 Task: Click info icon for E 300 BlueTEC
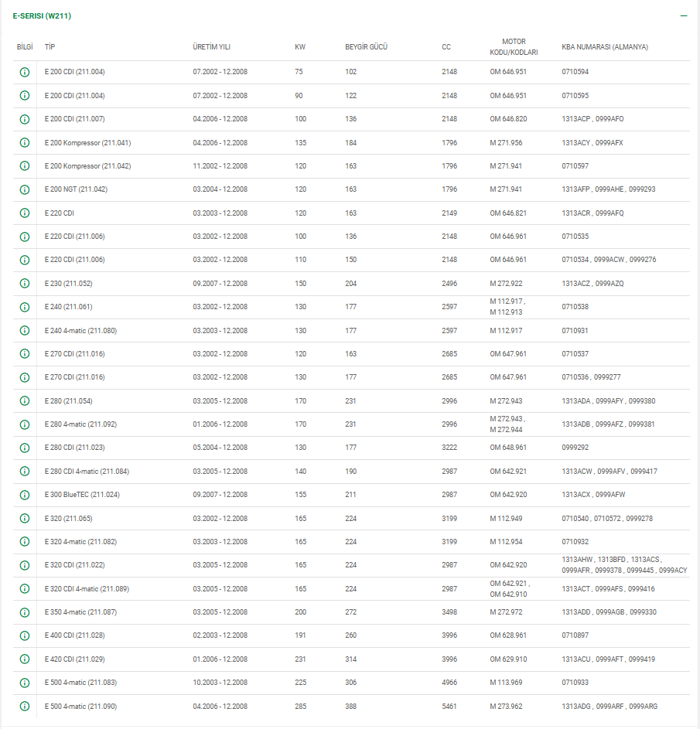point(25,495)
